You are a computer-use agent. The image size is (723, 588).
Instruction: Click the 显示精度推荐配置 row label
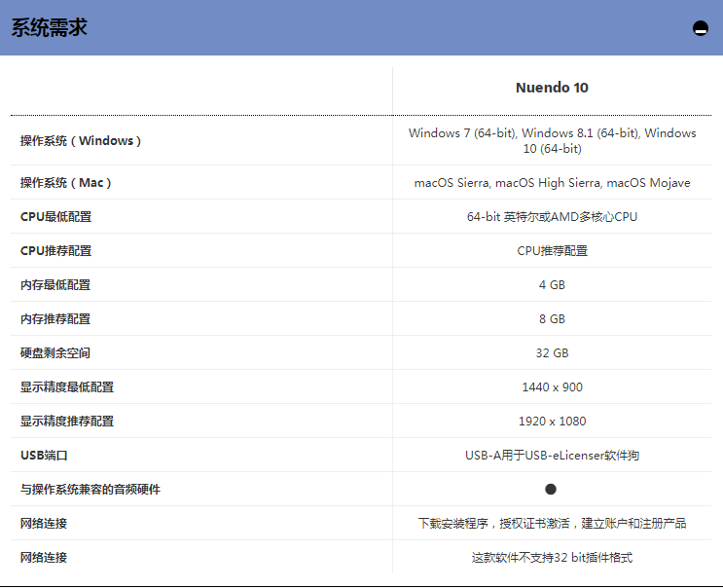pyautogui.click(x=67, y=422)
